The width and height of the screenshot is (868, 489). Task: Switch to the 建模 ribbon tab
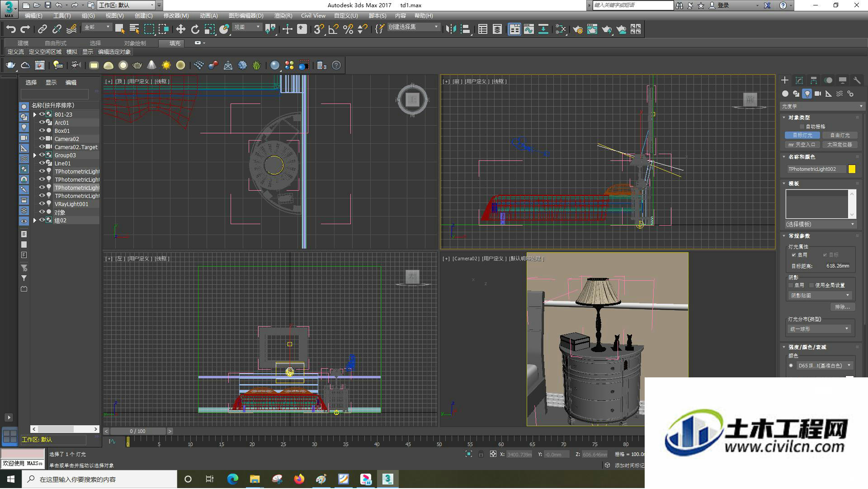pyautogui.click(x=23, y=43)
